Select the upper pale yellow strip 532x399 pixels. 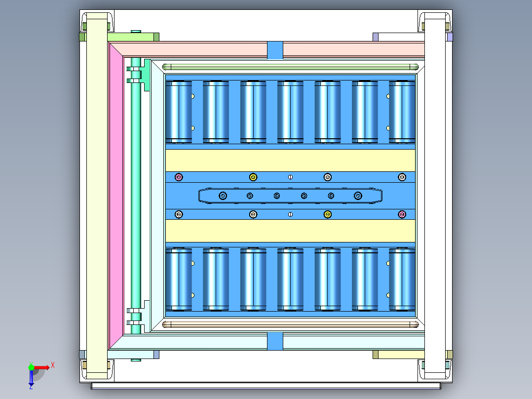pos(290,160)
